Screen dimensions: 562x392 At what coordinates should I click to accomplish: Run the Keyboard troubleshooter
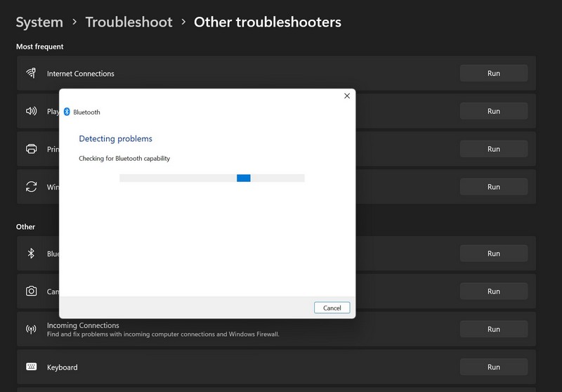pos(493,367)
